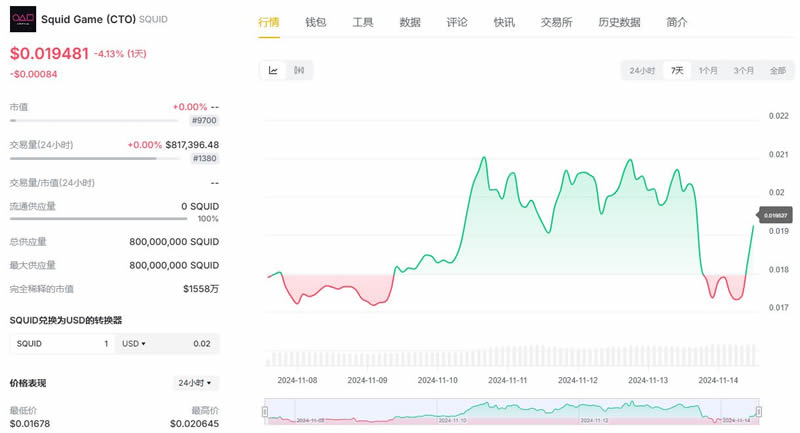Open the 工具 tab
Viewport: 800px width, 433px height.
(363, 22)
